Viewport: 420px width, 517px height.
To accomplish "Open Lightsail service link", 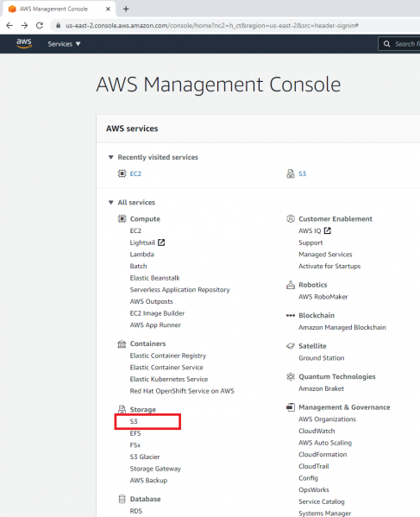I will (142, 243).
